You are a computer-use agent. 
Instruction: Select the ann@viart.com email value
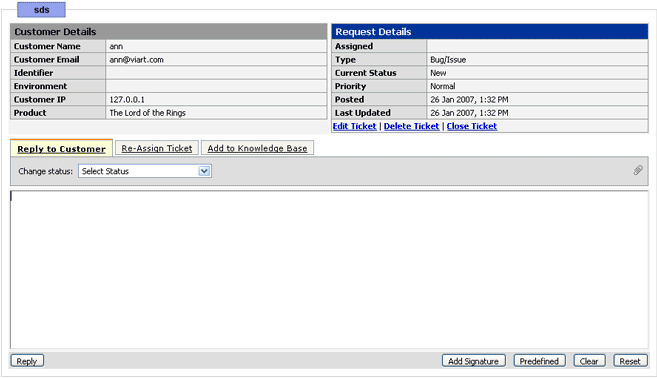click(137, 60)
